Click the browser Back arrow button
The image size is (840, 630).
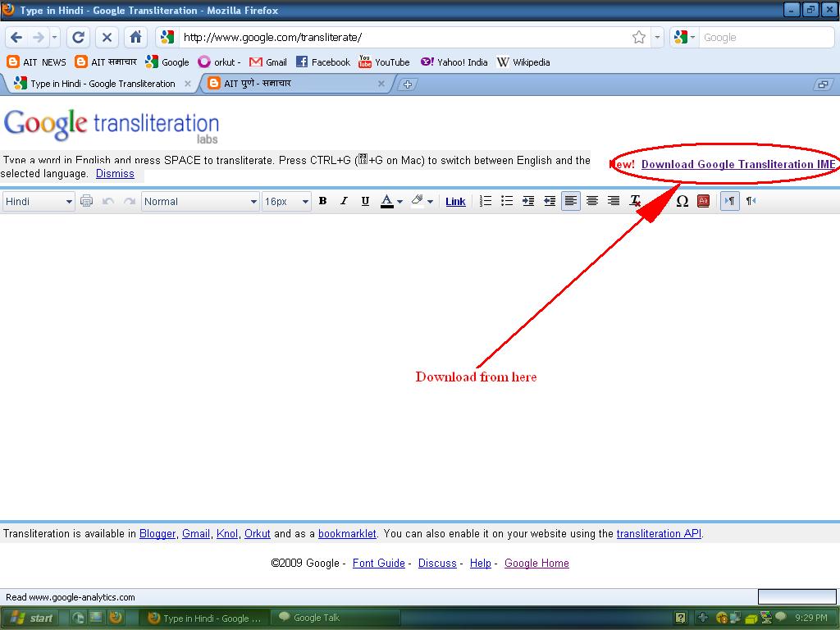16,38
